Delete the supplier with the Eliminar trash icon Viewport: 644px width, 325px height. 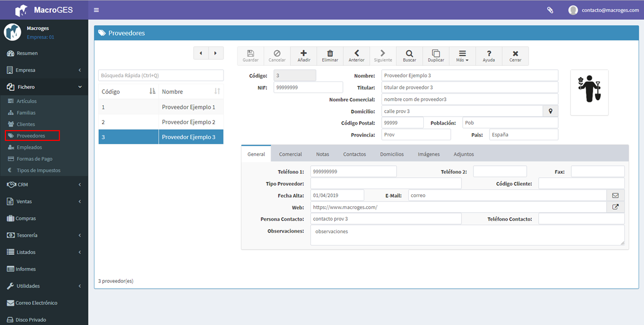click(x=330, y=56)
